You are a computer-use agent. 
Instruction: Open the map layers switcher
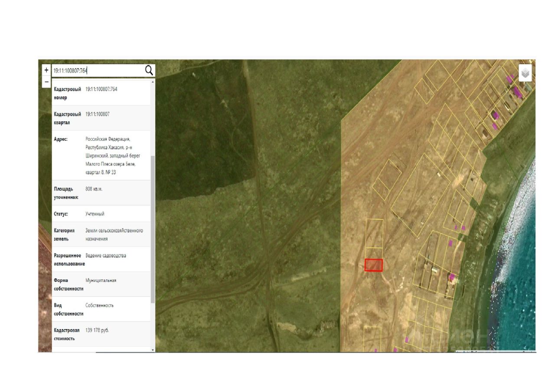coord(526,73)
